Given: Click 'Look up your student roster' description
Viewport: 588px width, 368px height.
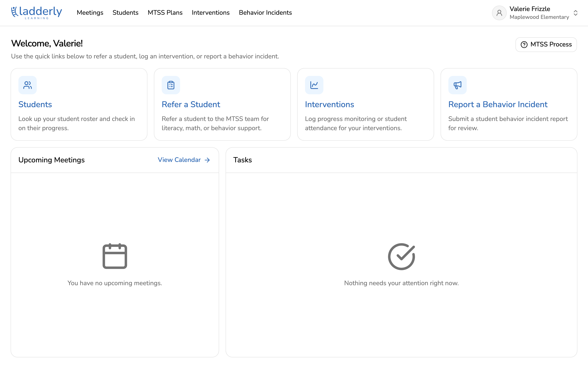Looking at the screenshot, I should 77,123.
